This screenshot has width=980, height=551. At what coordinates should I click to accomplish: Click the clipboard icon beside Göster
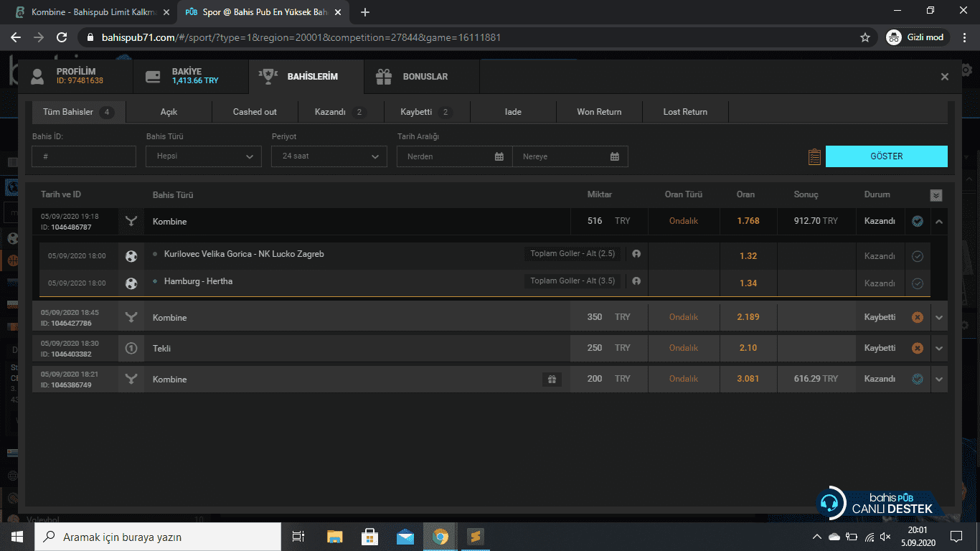(x=814, y=156)
